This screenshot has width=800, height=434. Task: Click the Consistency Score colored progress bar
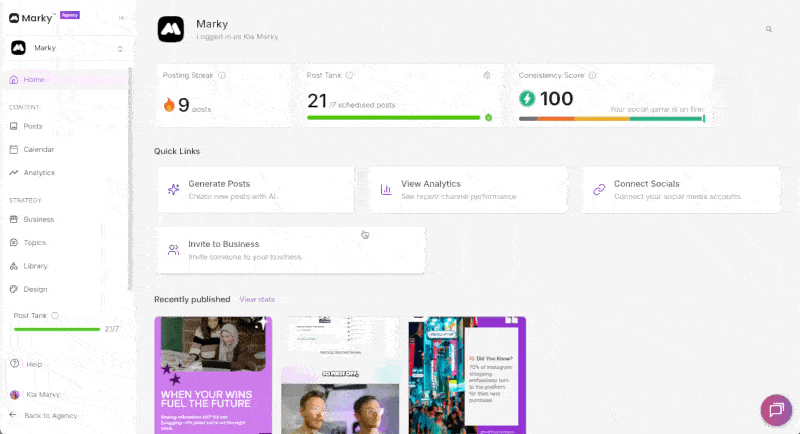pos(611,118)
